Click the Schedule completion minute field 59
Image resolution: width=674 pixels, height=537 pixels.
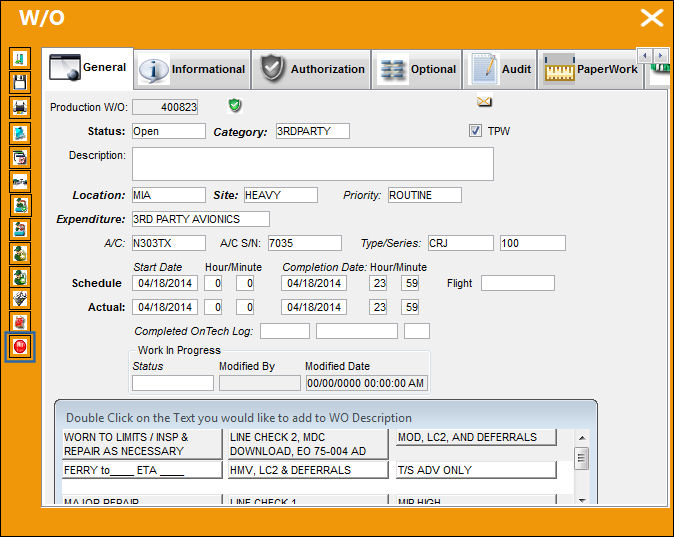pos(410,283)
